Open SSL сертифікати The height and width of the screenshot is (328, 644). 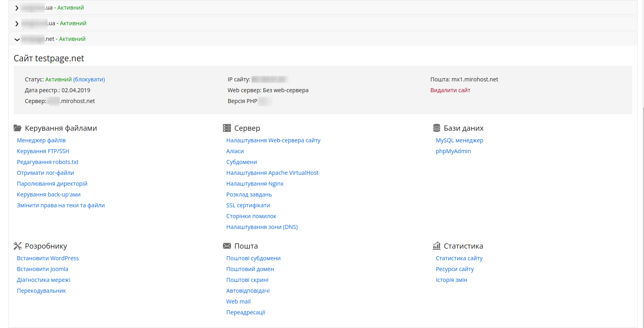pyautogui.click(x=248, y=205)
